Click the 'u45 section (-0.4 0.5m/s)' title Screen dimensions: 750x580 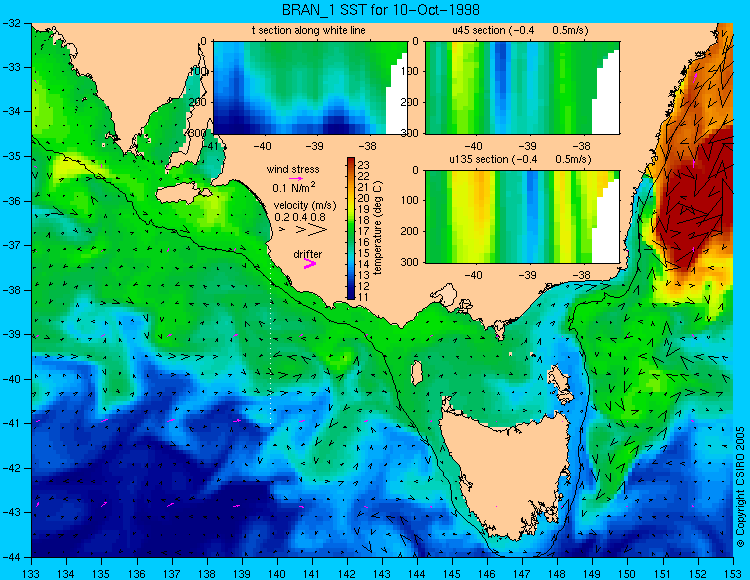pyautogui.click(x=520, y=30)
